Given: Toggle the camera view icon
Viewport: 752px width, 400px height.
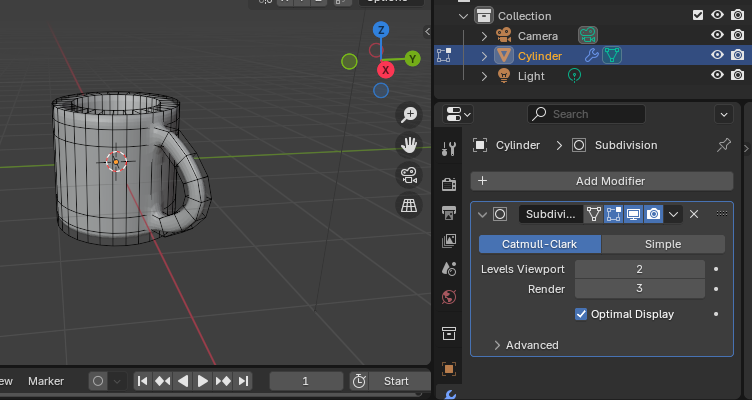Looking at the screenshot, I should click(x=408, y=175).
